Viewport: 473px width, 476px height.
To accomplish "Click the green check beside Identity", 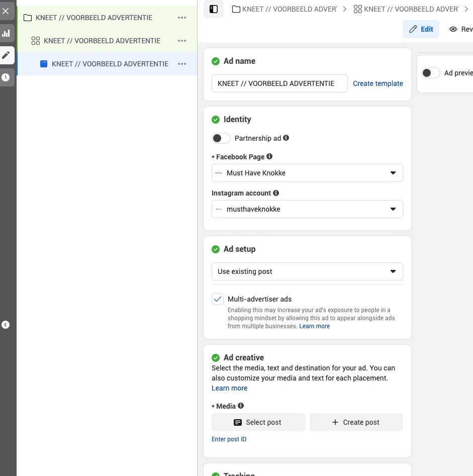I will click(x=216, y=120).
